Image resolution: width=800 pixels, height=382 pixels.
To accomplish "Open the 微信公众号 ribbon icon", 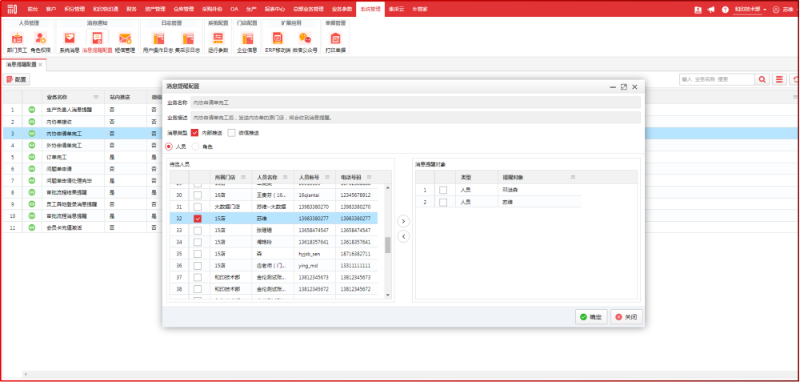I will point(305,42).
